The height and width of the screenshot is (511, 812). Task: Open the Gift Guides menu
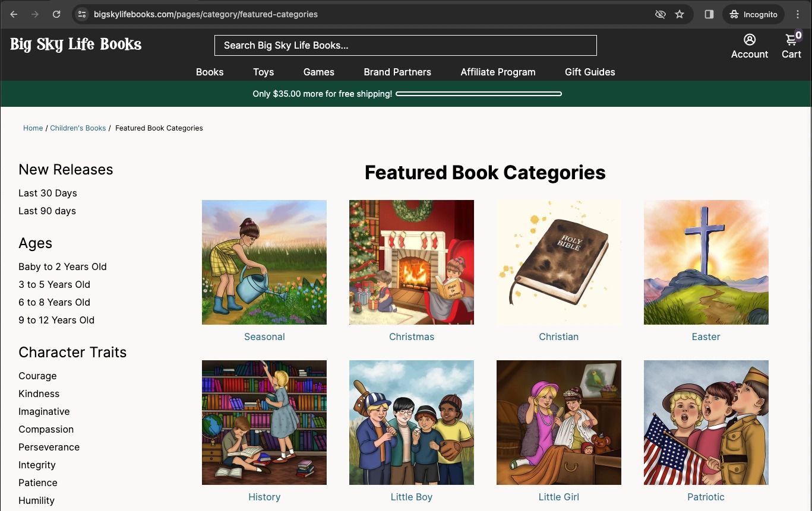click(590, 72)
